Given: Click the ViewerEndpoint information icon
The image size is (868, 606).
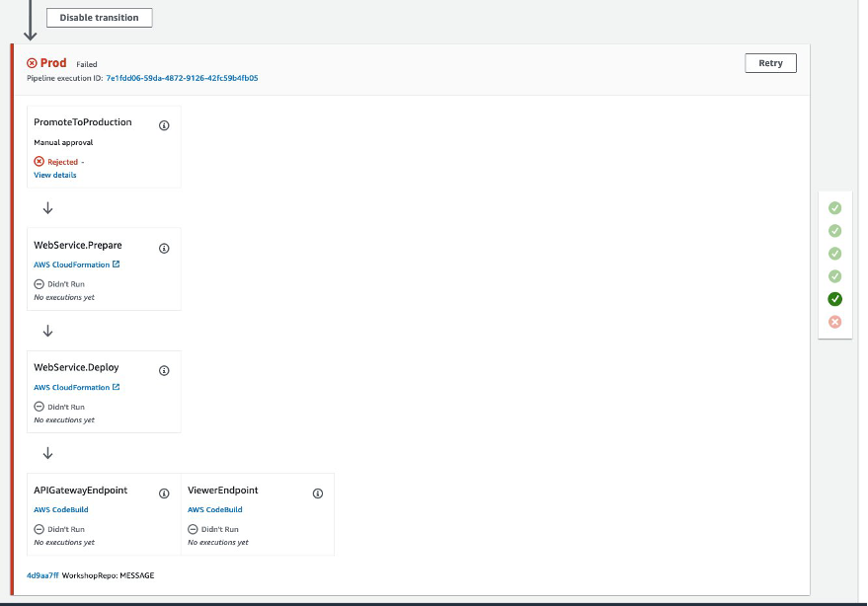Looking at the screenshot, I should [x=317, y=492].
